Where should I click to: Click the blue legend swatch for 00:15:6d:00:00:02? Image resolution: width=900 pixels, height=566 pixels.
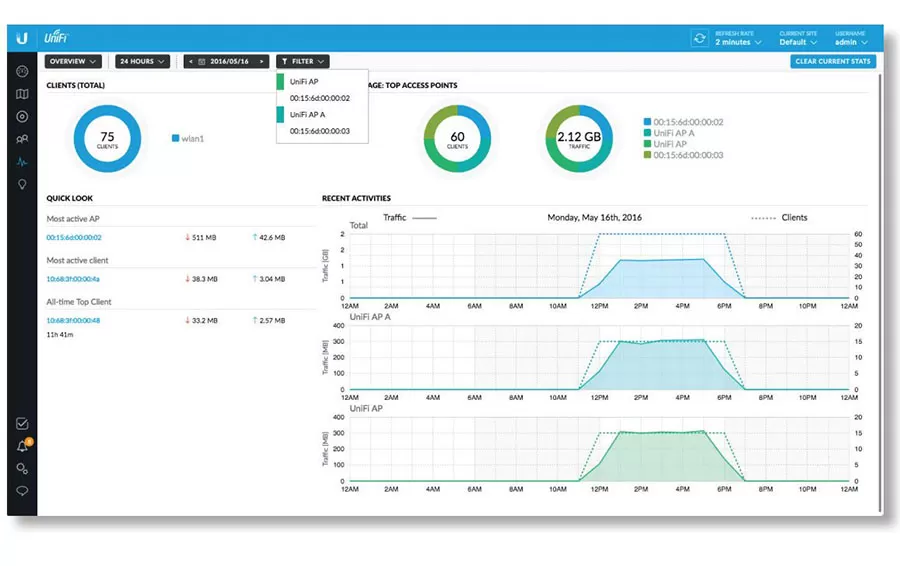(x=647, y=122)
